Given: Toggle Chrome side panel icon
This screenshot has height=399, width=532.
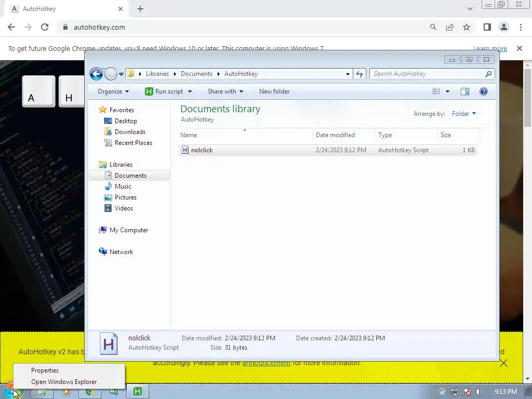Looking at the screenshot, I should coord(487,27).
